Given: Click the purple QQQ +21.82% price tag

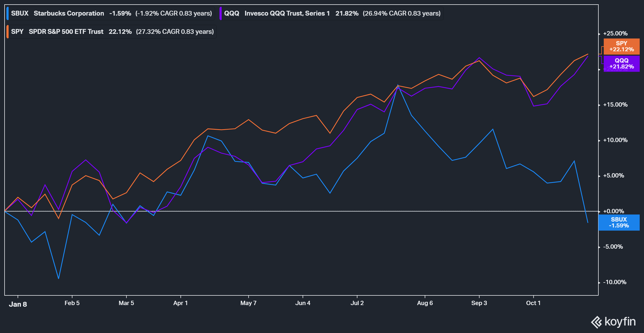Looking at the screenshot, I should [x=621, y=64].
